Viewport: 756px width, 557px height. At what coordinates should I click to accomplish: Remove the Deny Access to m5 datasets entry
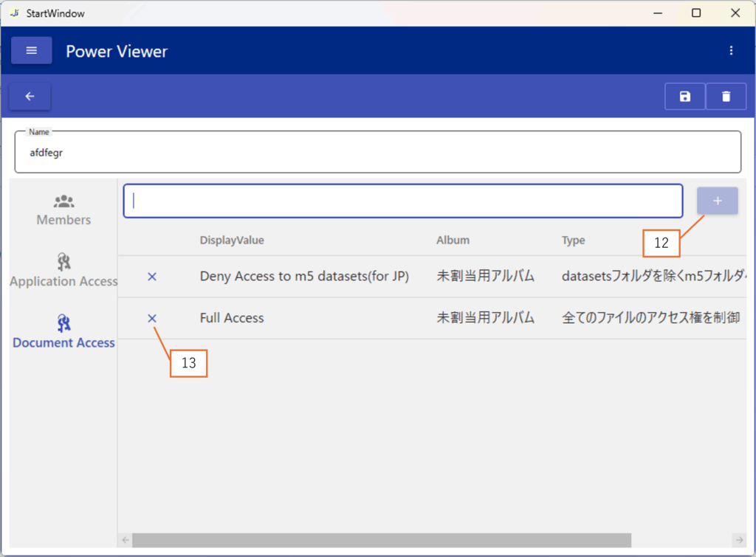[152, 277]
